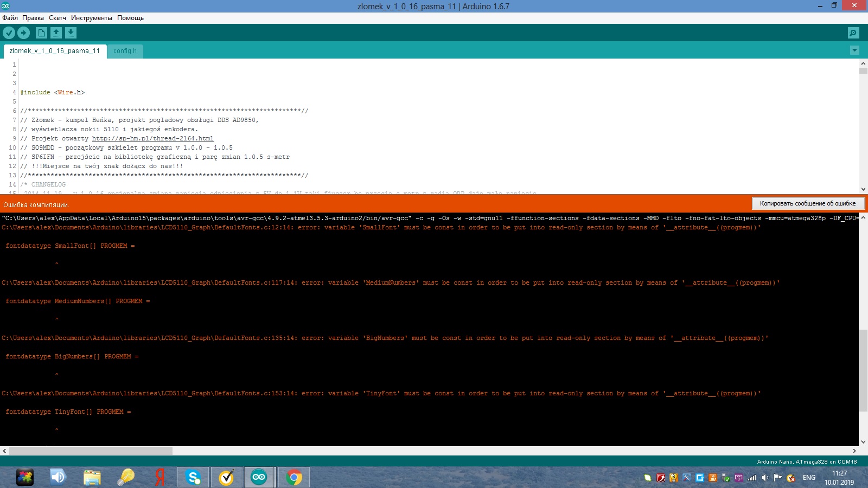This screenshot has height=488, width=868.
Task: Open a sketch using the Open icon
Action: pos(56,33)
